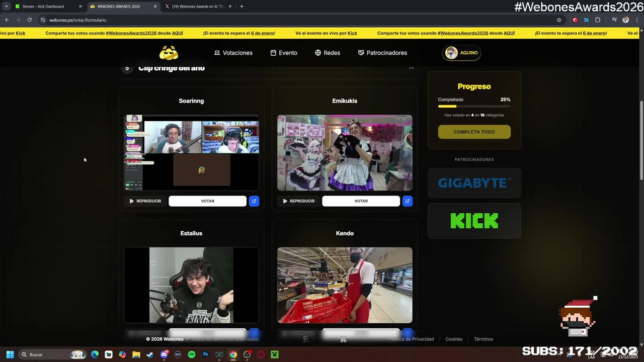This screenshot has height=362, width=644.
Task: Open Spotify from the taskbar
Action: (x=192, y=354)
